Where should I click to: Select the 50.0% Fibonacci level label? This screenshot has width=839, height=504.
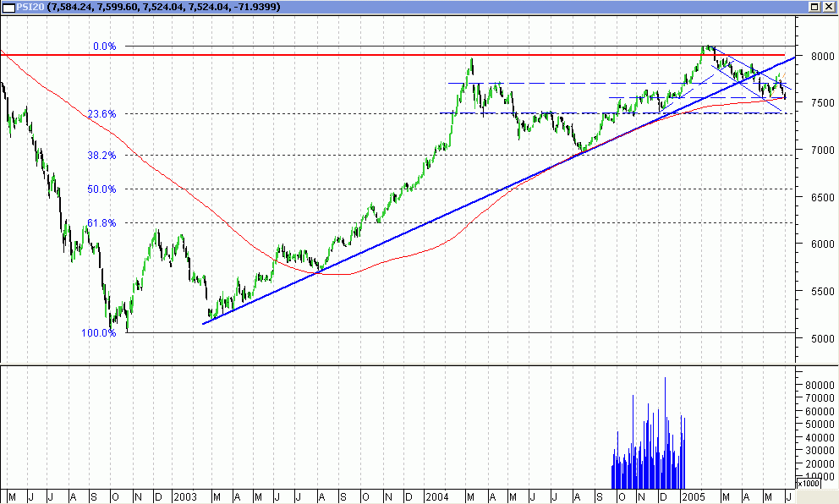click(x=101, y=189)
